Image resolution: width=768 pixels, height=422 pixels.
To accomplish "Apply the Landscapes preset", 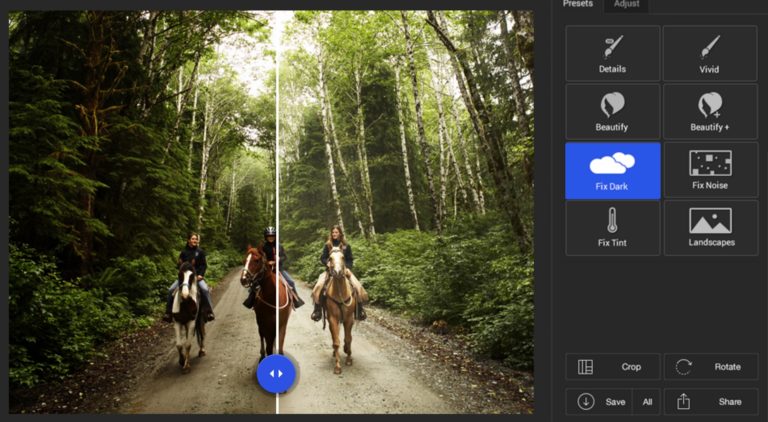I will [710, 228].
